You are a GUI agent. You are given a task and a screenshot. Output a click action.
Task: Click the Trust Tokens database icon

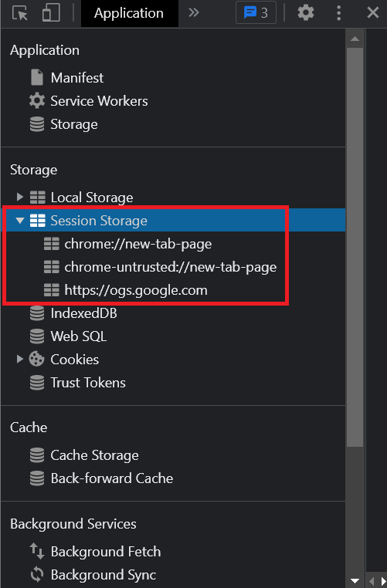(37, 383)
